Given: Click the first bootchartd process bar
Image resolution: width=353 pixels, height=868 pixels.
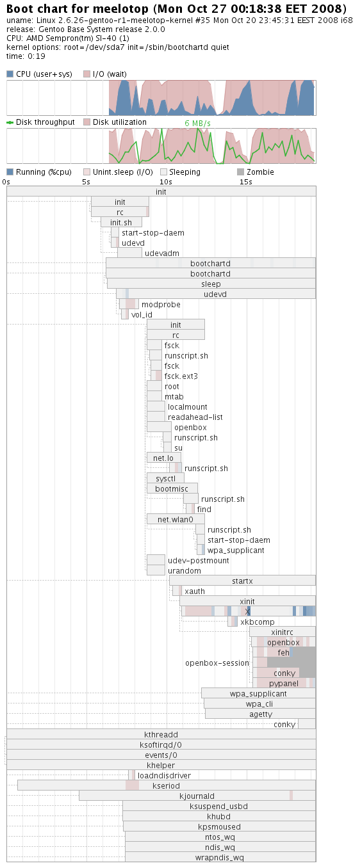Looking at the screenshot, I should coord(211,263).
